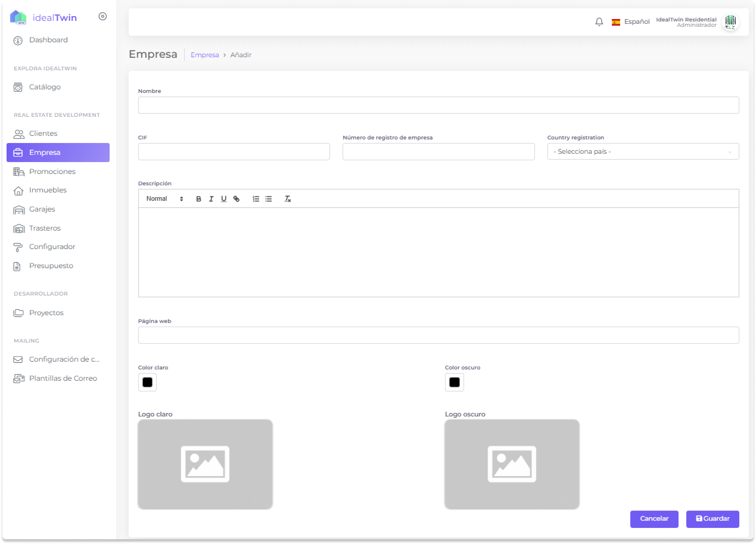756x544 pixels.
Task: Open the Normal text style dropdown
Action: click(165, 199)
